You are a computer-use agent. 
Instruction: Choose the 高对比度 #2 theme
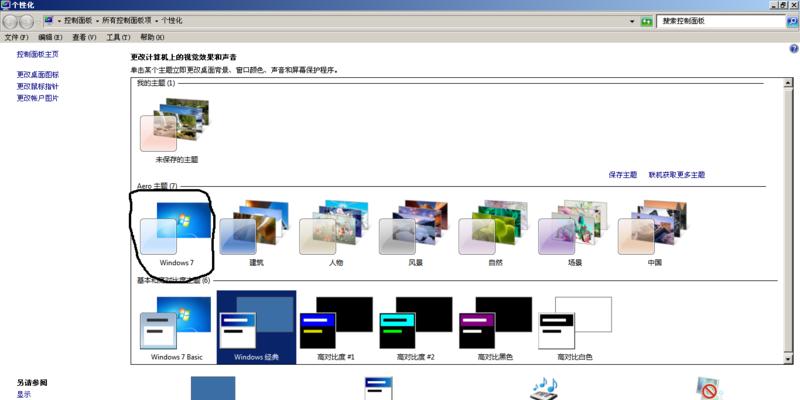click(x=415, y=329)
